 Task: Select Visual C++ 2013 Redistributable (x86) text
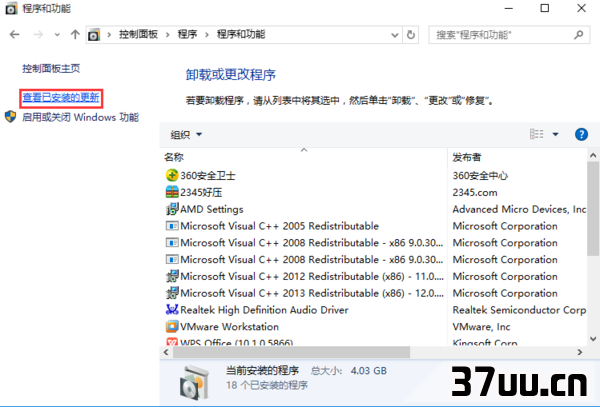pyautogui.click(x=312, y=293)
